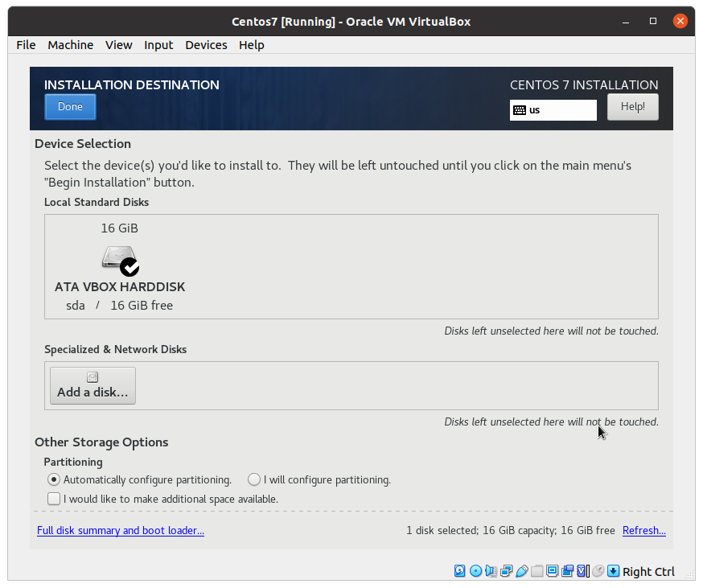The image size is (703, 588).
Task: Open the Devices menu
Action: pyautogui.click(x=206, y=45)
